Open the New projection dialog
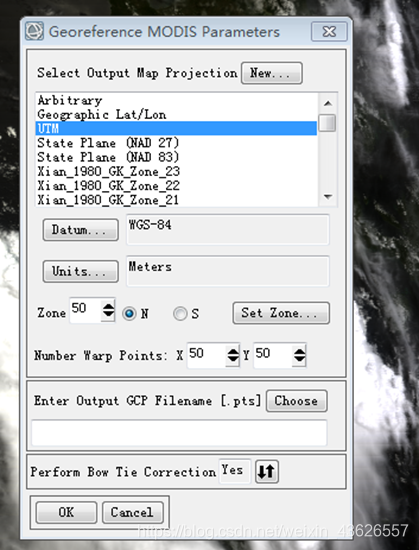This screenshot has width=419, height=550. click(271, 73)
